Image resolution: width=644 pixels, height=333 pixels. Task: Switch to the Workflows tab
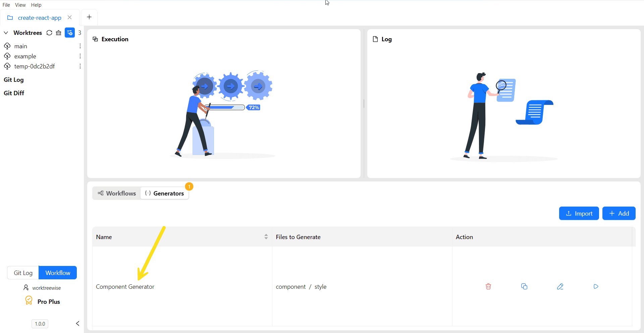coord(117,193)
